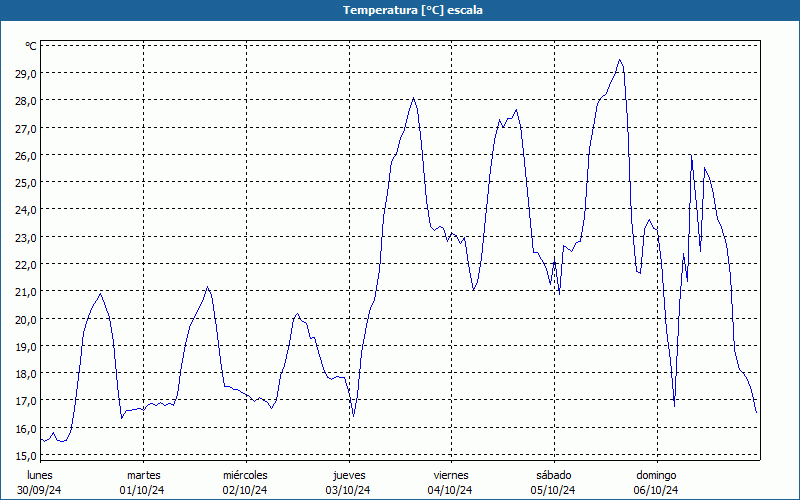
Task: Click the 'jueves' day label
Action: click(349, 476)
